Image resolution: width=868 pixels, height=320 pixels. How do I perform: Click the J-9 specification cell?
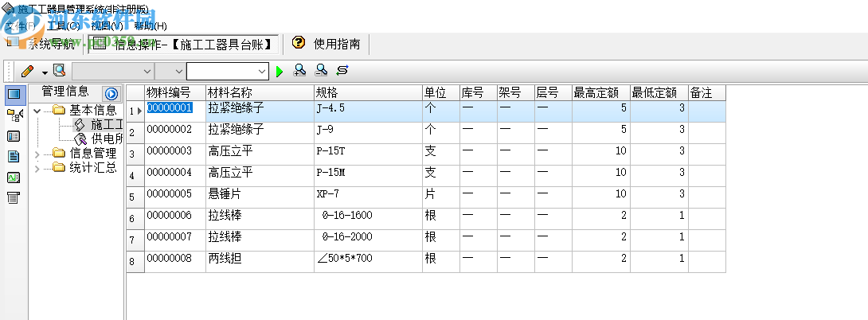[x=368, y=133]
